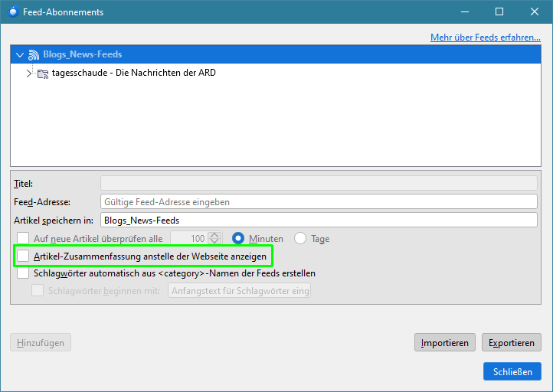Click the Anfangstext für Schlagwörter field
The image size is (553, 392).
tap(239, 290)
